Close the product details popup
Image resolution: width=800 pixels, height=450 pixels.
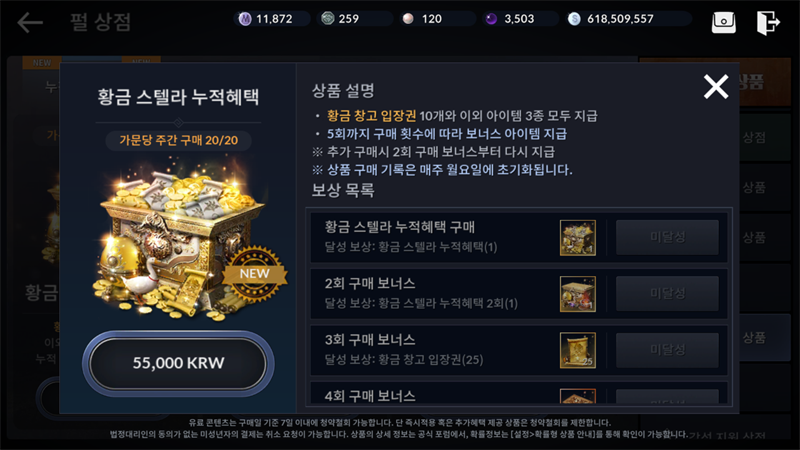coord(716,86)
